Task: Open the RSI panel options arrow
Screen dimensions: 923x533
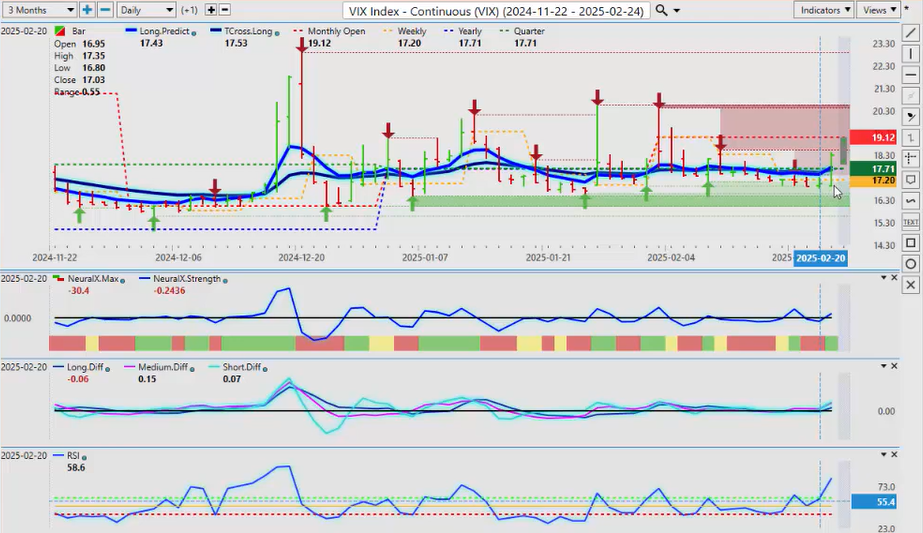Action: click(883, 454)
